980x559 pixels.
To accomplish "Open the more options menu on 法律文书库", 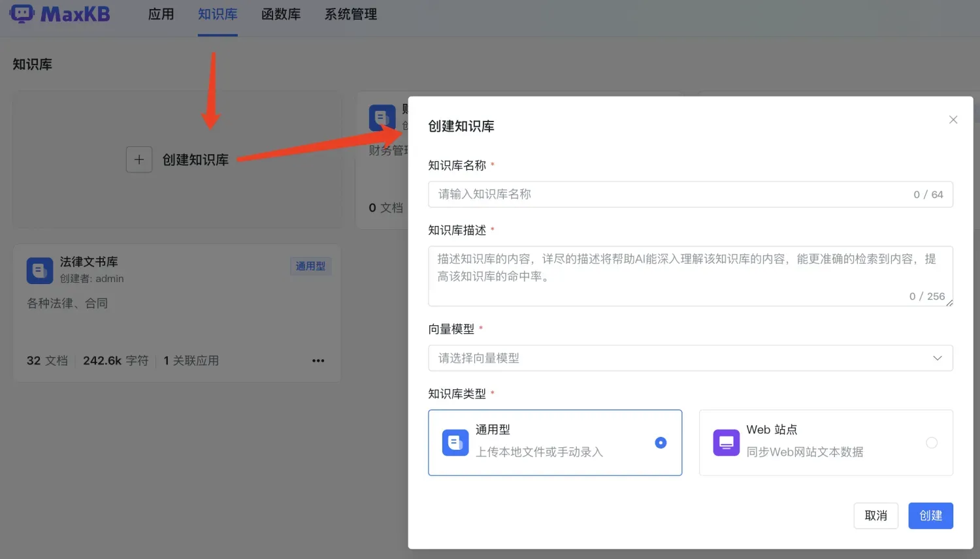I will click(318, 360).
